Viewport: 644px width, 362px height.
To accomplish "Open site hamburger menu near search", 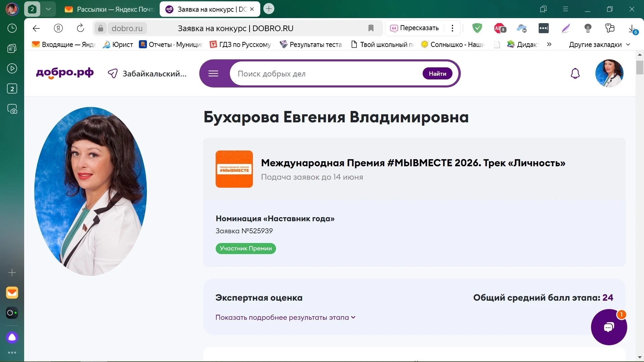I will tap(213, 73).
